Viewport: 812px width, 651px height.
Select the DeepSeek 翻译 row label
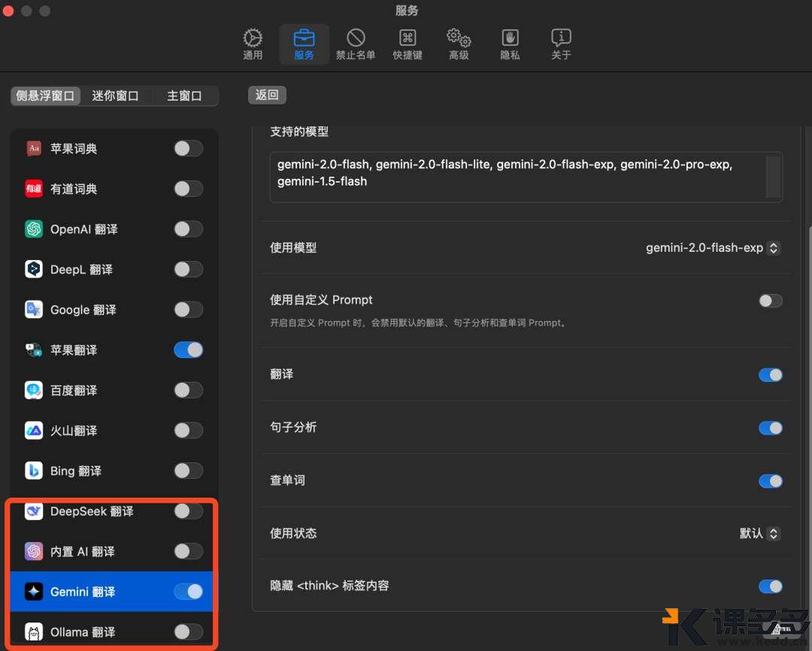tap(92, 511)
